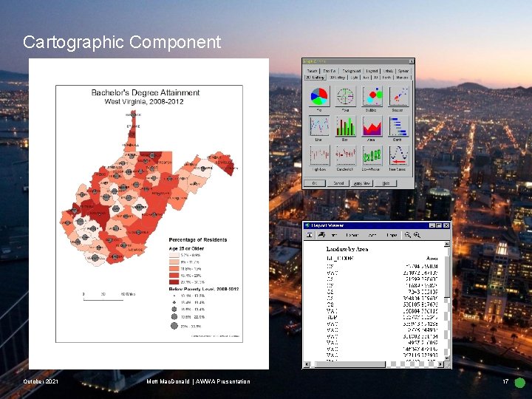The width and height of the screenshot is (532, 399).
Task: Choose the Scatter chart type icon
Action: 398,96
